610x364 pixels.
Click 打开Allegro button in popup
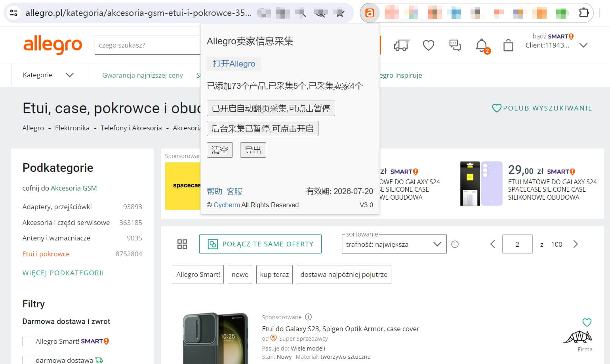[x=234, y=64]
